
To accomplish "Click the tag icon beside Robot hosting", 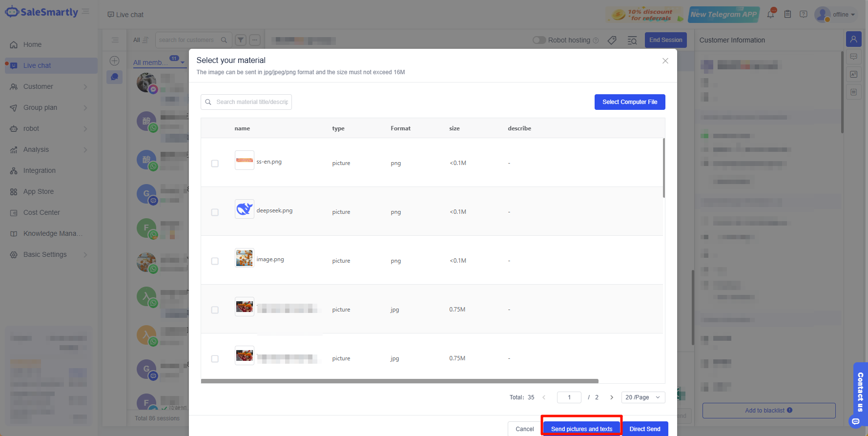I will tap(612, 40).
